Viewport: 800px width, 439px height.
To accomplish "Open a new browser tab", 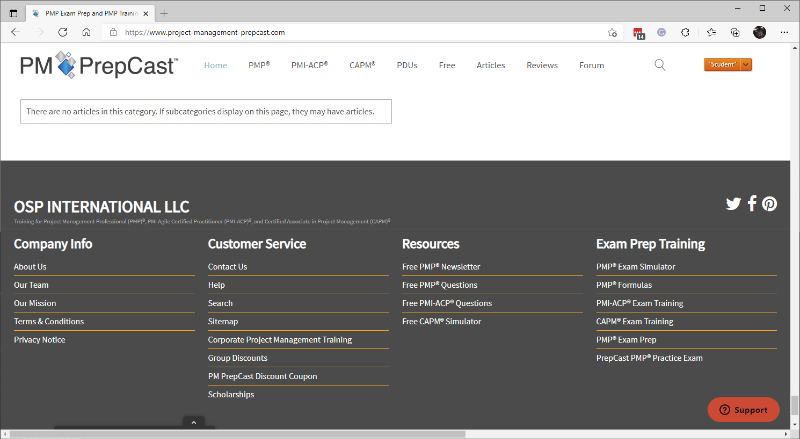I will click(x=164, y=13).
